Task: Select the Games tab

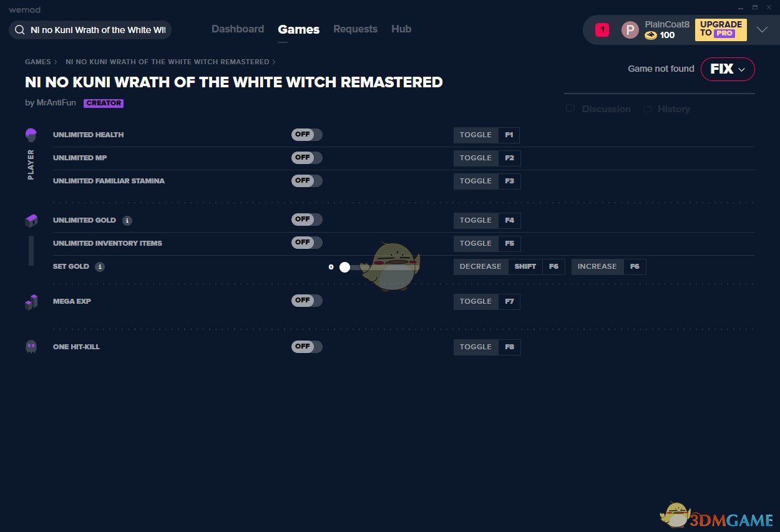Action: pyautogui.click(x=299, y=29)
